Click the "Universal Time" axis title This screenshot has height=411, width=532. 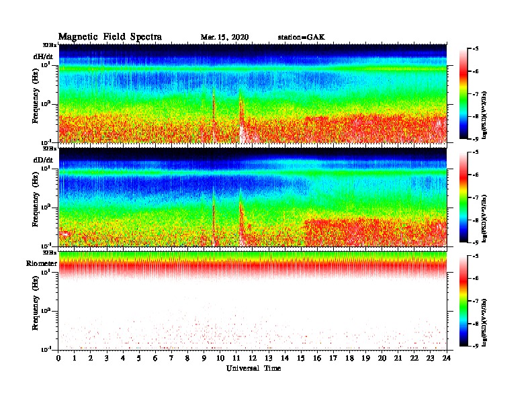253,368
